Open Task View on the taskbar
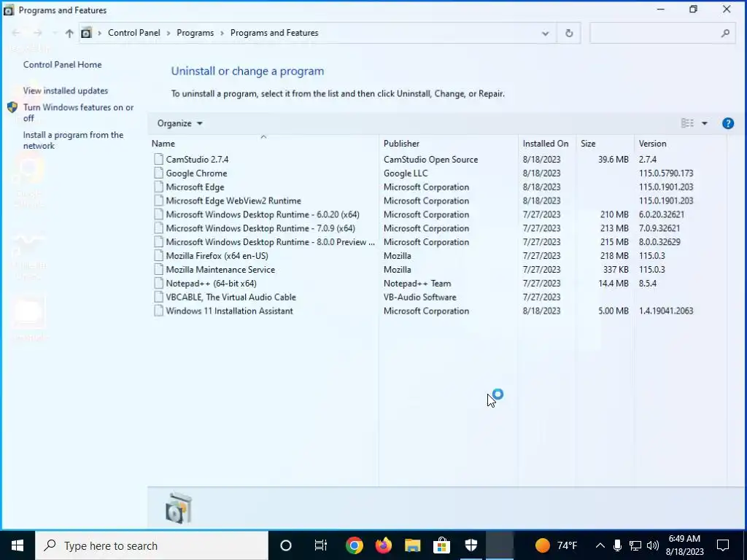The image size is (747, 560). pos(321,545)
